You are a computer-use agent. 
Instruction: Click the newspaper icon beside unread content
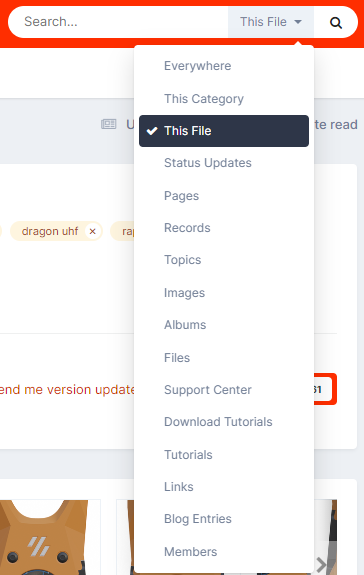point(109,124)
